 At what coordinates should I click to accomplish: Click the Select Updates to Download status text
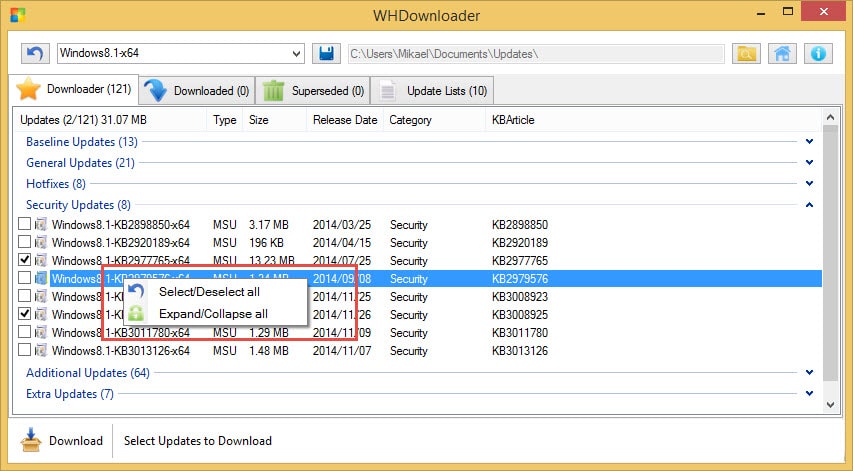(x=197, y=441)
